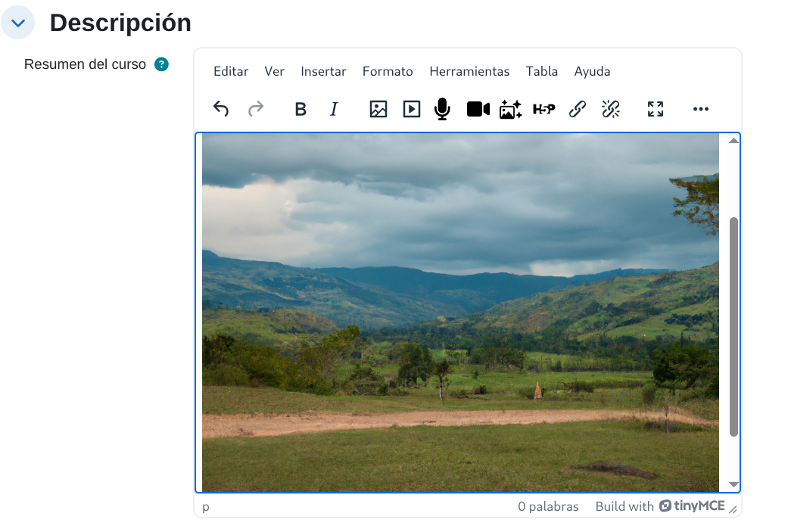
Task: Open the insert image tool
Action: tap(377, 108)
